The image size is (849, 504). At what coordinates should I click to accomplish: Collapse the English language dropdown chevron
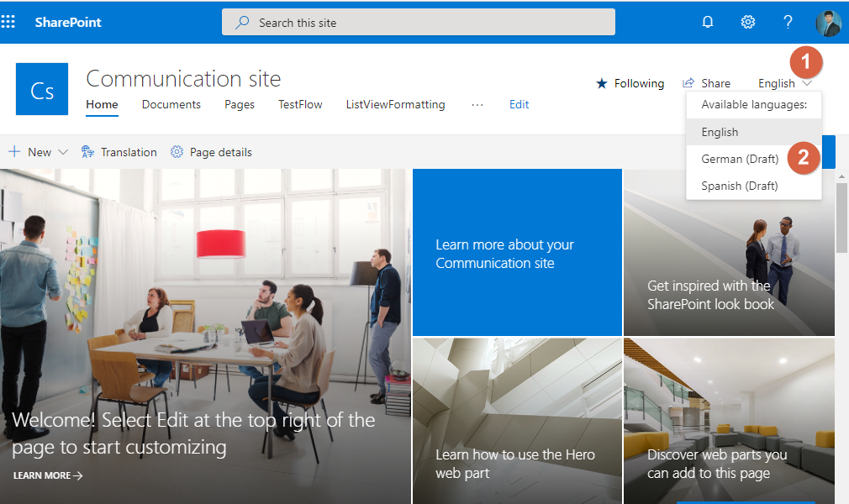807,83
